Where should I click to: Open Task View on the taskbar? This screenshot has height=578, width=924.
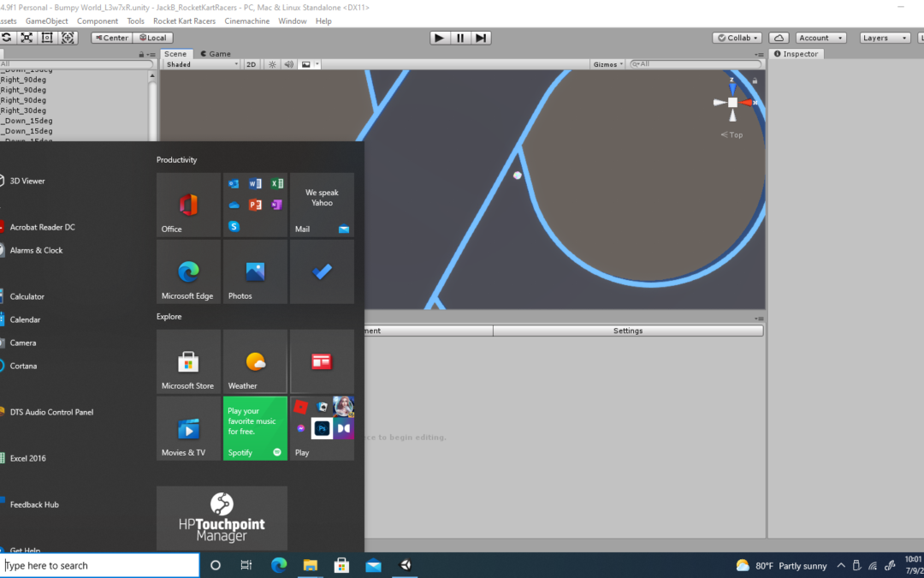click(x=246, y=565)
